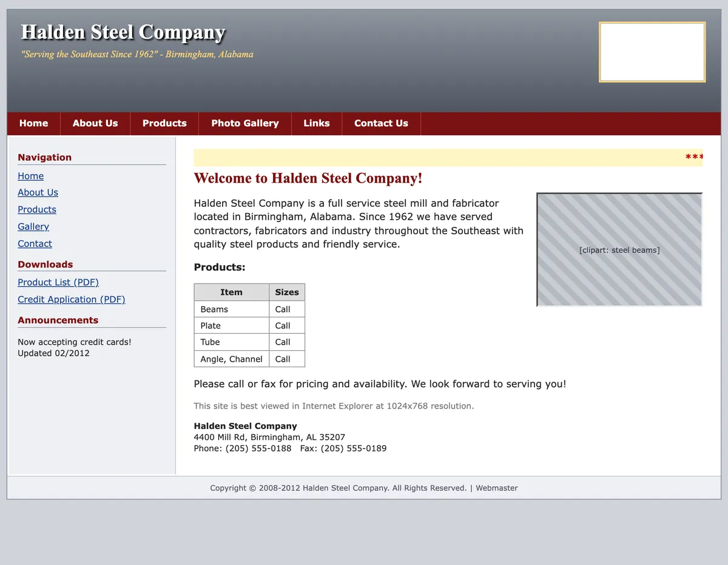Viewport: 728px width, 565px height.
Task: Click the phone and fax number line
Action: tap(290, 448)
